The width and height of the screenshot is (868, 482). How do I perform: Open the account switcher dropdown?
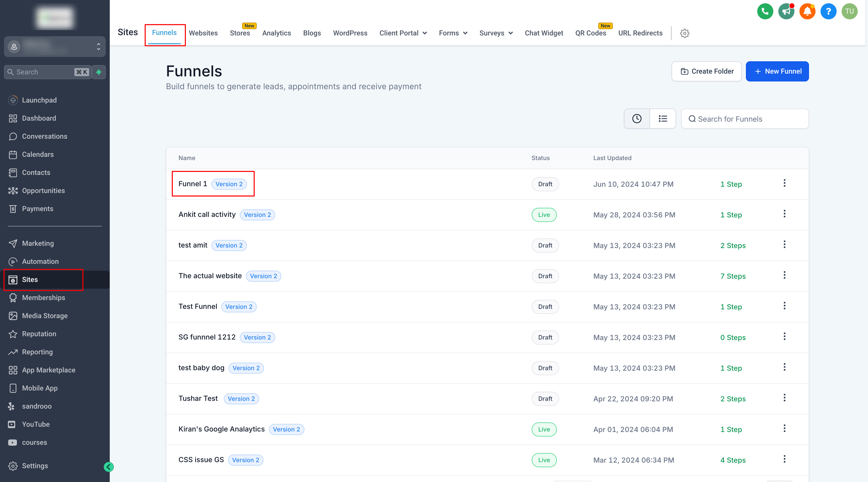pos(55,46)
